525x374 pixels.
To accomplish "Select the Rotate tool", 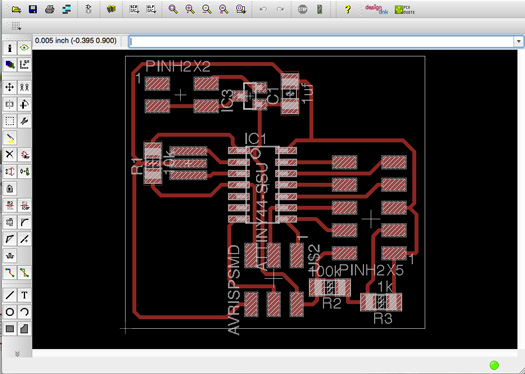I will click(24, 104).
